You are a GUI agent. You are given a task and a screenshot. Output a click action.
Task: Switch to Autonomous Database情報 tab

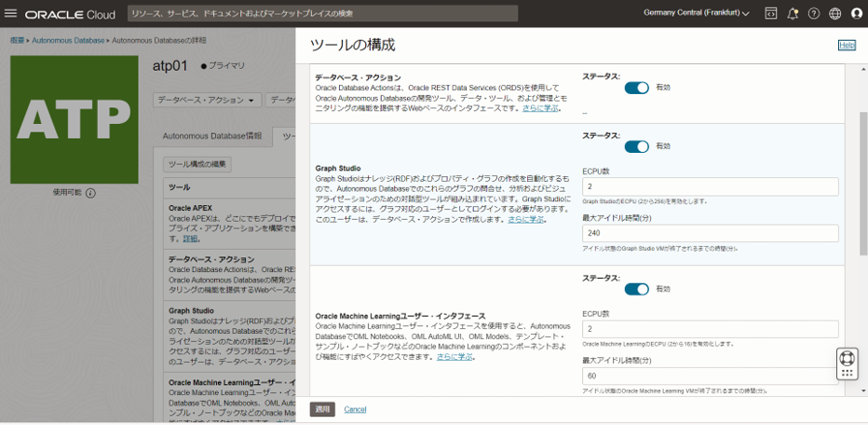[212, 136]
